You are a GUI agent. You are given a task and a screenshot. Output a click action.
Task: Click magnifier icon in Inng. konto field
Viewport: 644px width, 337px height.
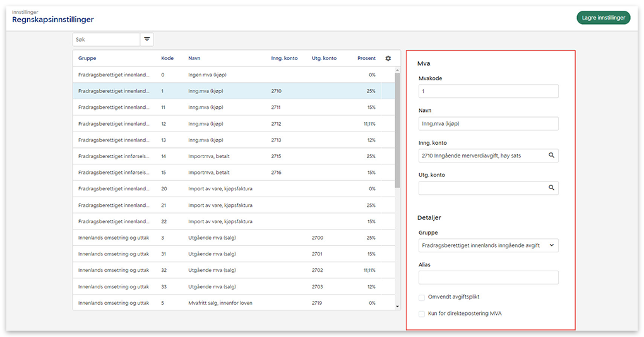point(551,155)
